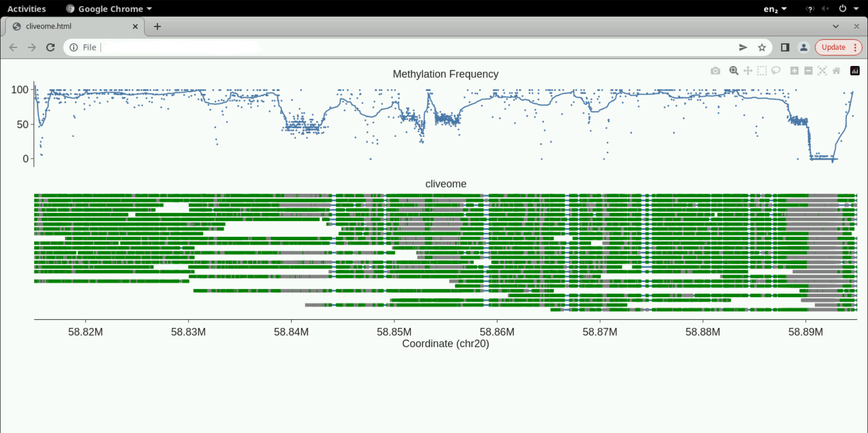The height and width of the screenshot is (433, 868).
Task: Open the Activities overview
Action: [26, 8]
